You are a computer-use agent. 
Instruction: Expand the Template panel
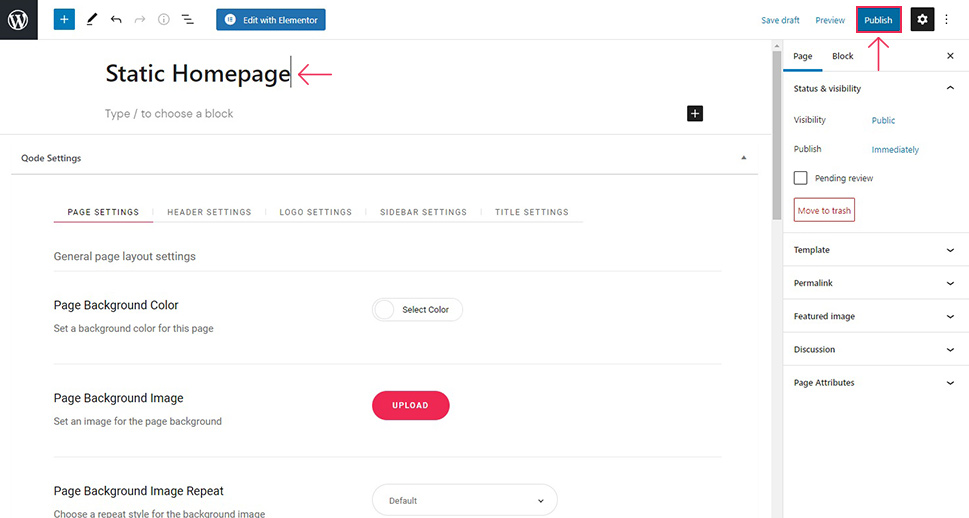(x=875, y=250)
